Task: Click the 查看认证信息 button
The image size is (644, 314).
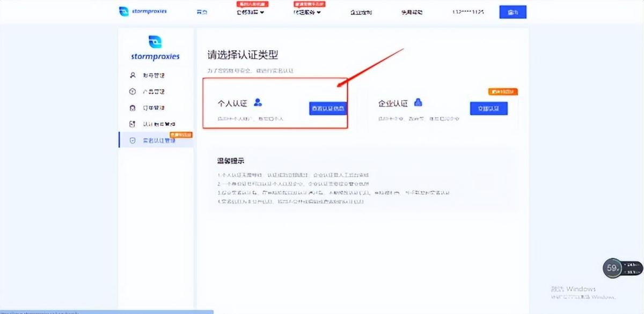Action: (x=327, y=108)
